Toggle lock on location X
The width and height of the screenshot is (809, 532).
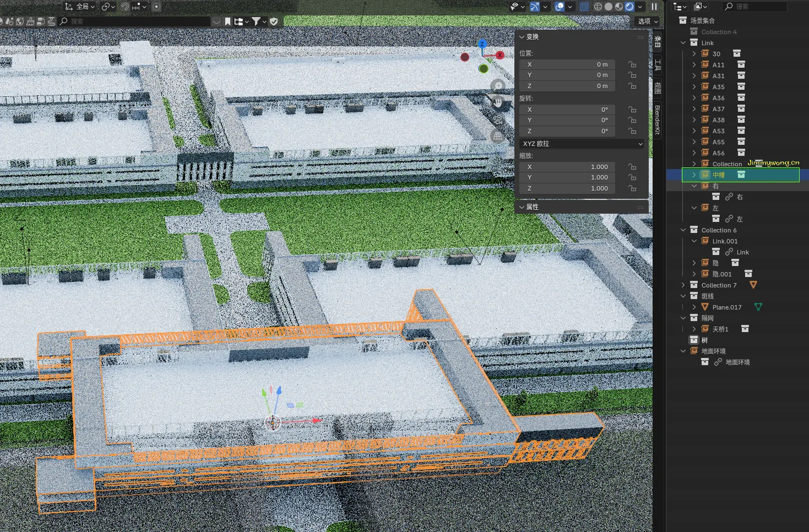coord(632,64)
